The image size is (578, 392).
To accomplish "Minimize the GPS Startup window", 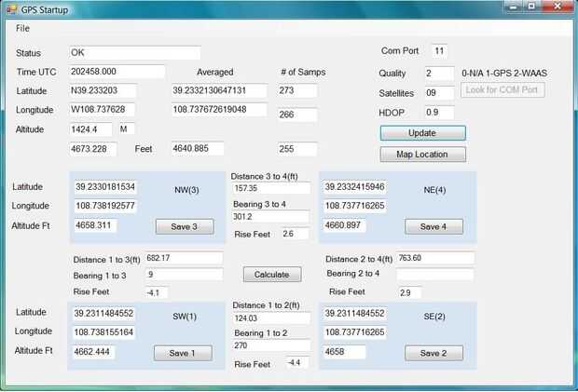I will tap(515, 7).
